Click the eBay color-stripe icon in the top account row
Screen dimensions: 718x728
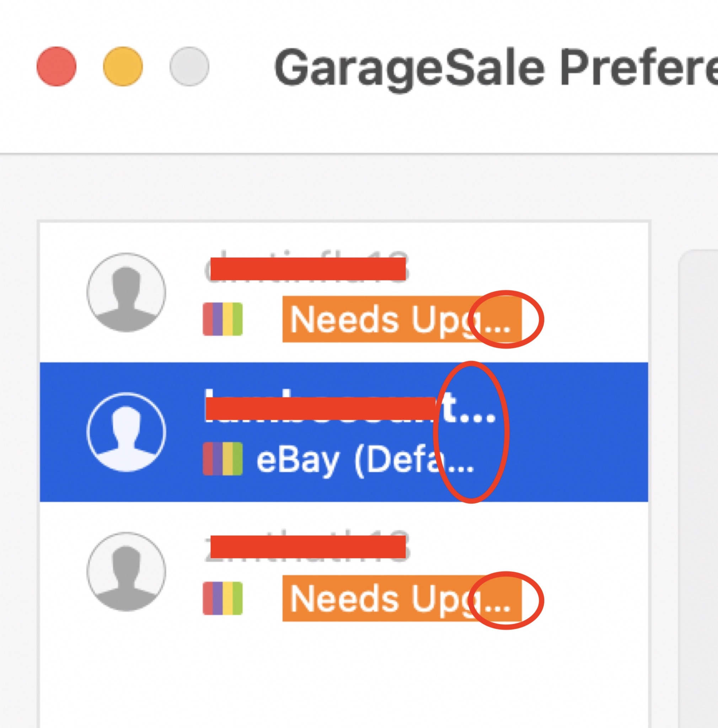tap(223, 319)
